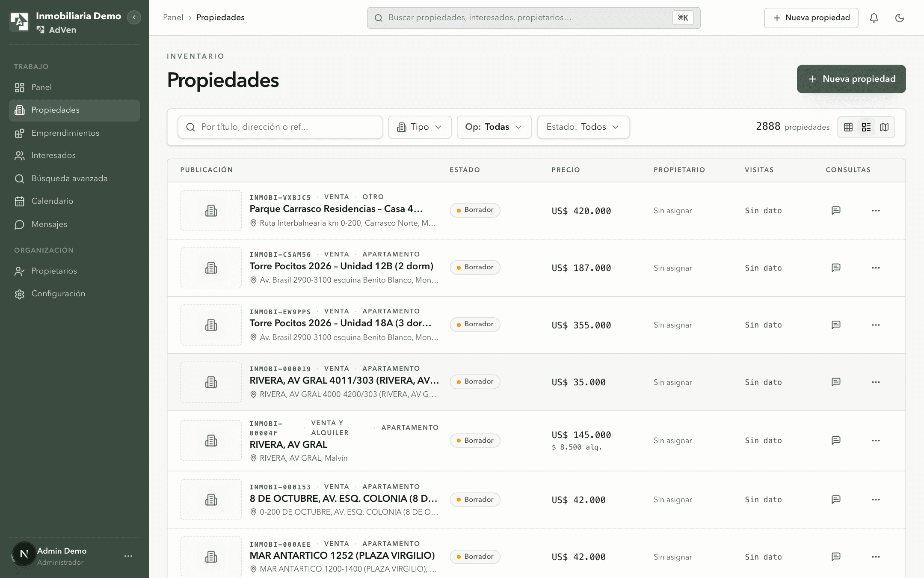
Task: Open the Estado: Todos dropdown
Action: click(x=583, y=127)
